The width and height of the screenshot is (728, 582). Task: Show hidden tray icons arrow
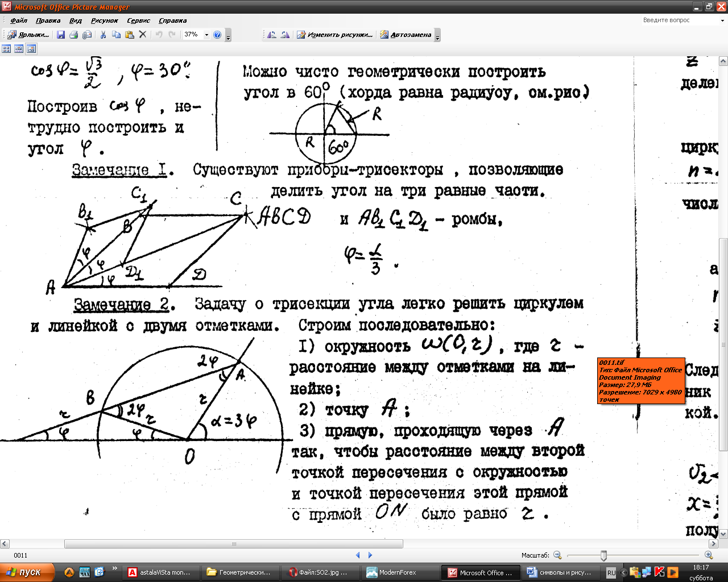[x=623, y=573]
